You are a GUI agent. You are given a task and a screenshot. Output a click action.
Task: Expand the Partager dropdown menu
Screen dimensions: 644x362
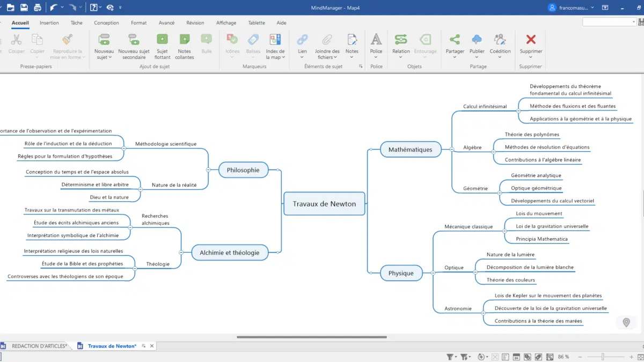coord(455,57)
